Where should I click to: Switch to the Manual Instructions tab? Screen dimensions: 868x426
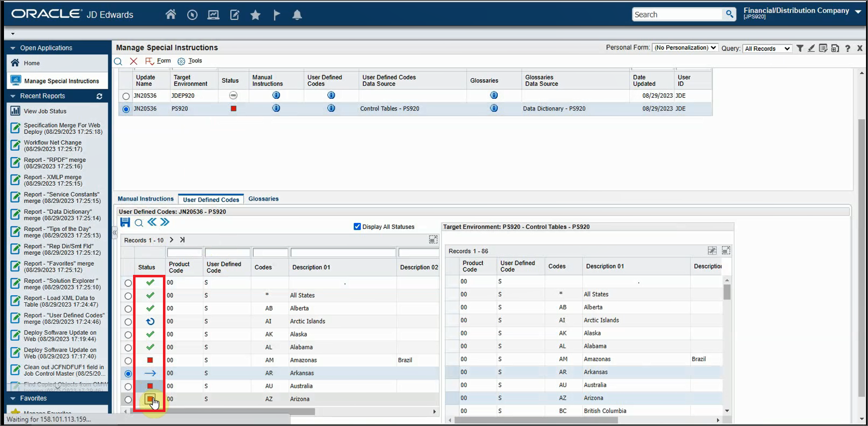[x=145, y=199]
